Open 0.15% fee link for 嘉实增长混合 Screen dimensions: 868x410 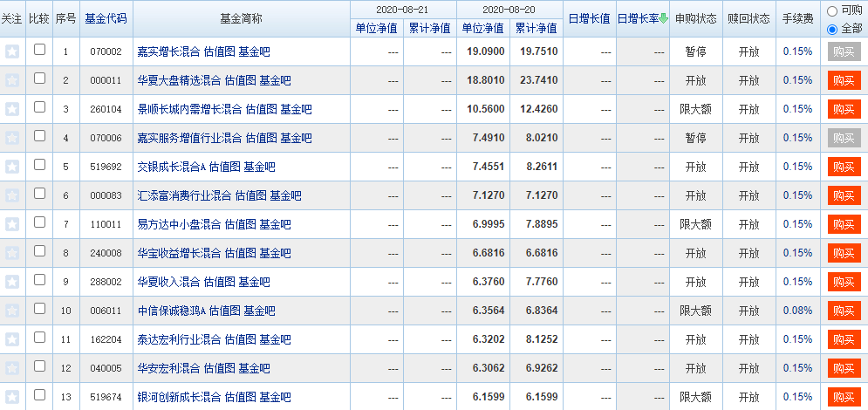coord(797,51)
